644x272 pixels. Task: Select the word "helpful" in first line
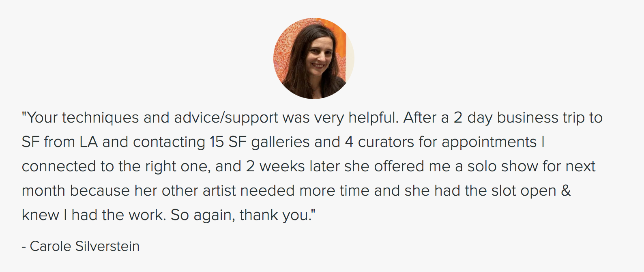[x=373, y=118]
